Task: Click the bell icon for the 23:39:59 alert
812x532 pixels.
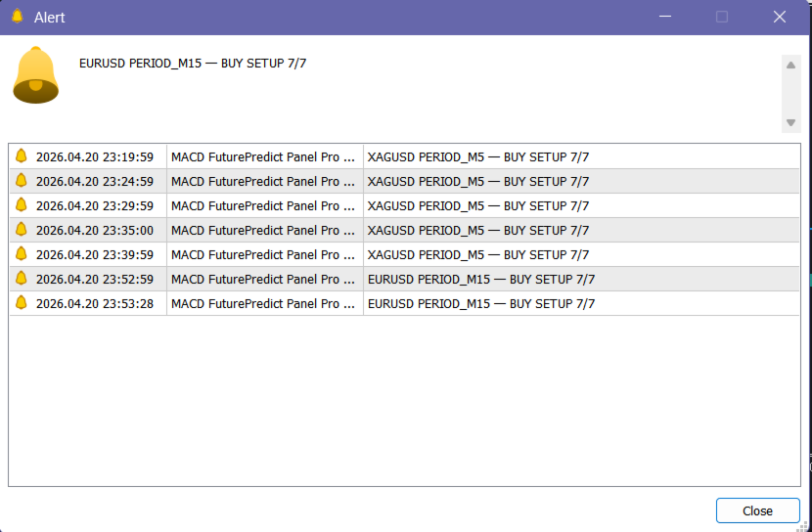Action: point(22,254)
